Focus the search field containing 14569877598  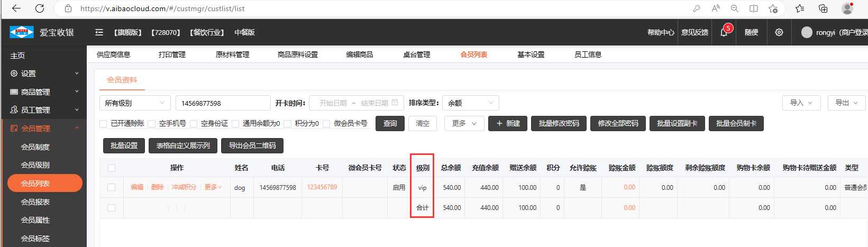click(223, 103)
